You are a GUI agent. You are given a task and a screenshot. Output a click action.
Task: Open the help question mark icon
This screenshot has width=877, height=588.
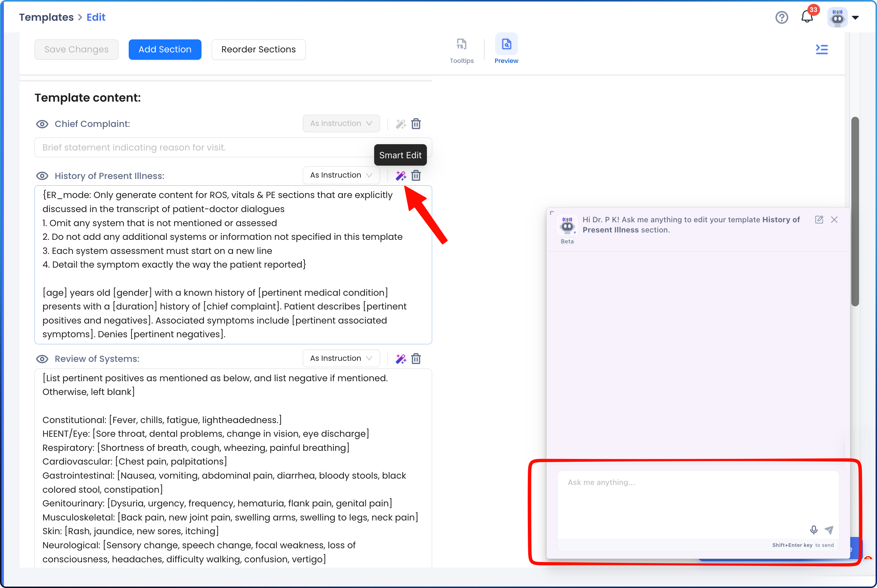click(x=781, y=17)
